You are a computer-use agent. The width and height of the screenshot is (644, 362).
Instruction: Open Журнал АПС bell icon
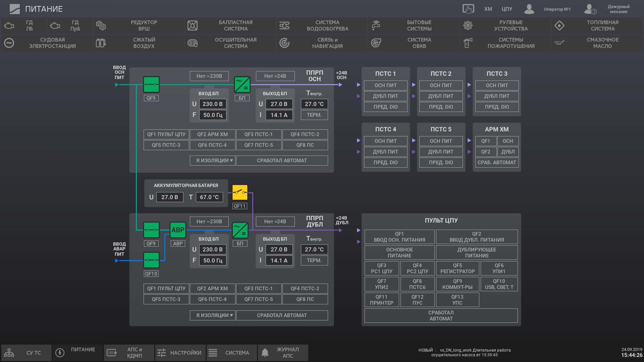click(x=265, y=353)
